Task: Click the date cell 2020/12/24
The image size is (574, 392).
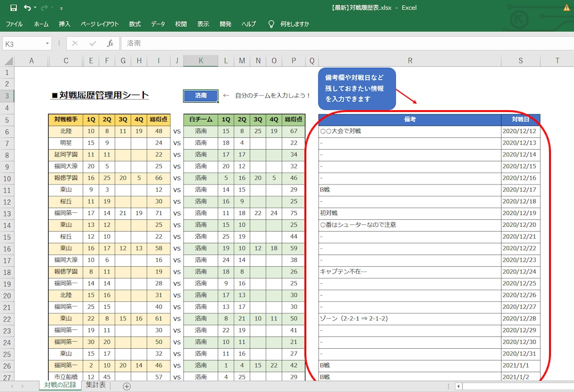Action: pyautogui.click(x=521, y=272)
